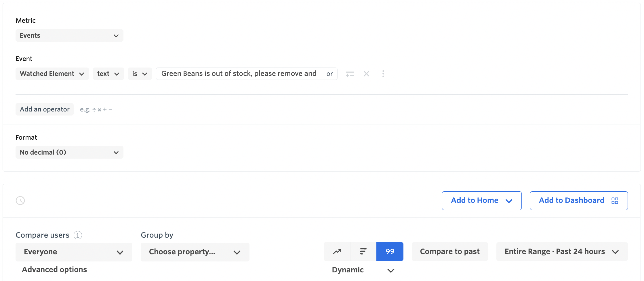The width and height of the screenshot is (644, 281).
Task: Open the Watched Element event dropdown
Action: [52, 74]
